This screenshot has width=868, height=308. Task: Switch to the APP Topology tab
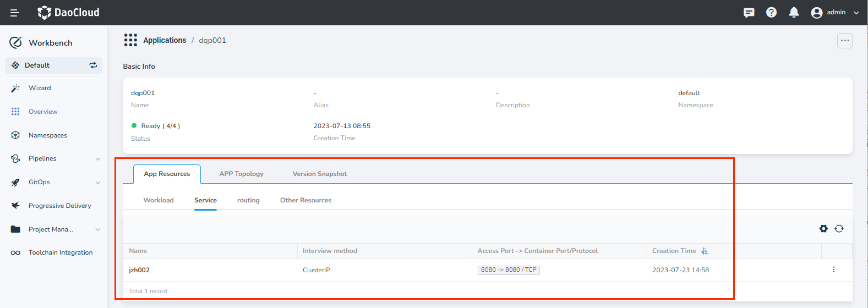241,174
